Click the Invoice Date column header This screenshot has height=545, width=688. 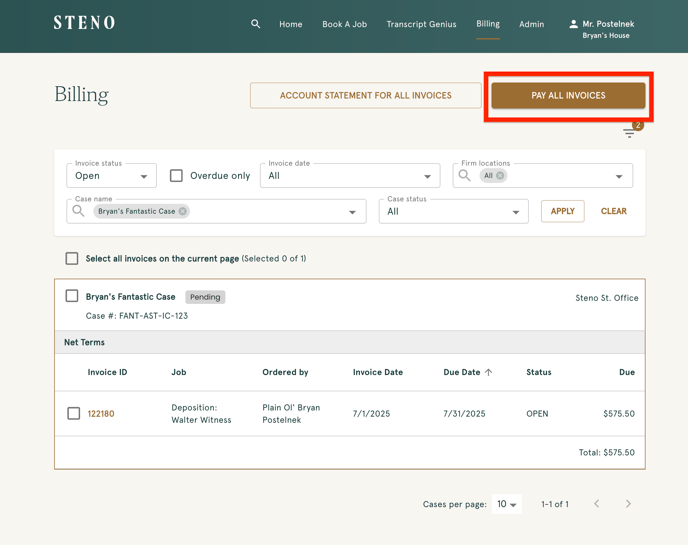tap(378, 372)
